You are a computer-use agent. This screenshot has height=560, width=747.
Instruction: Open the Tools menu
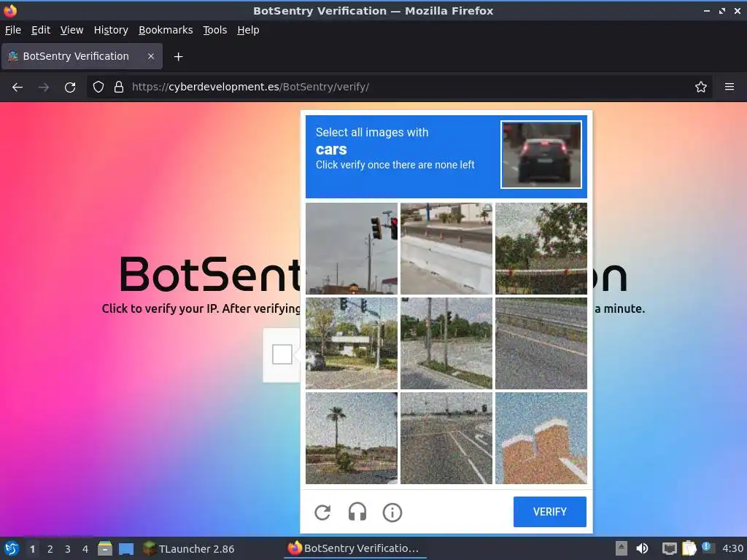(x=215, y=30)
